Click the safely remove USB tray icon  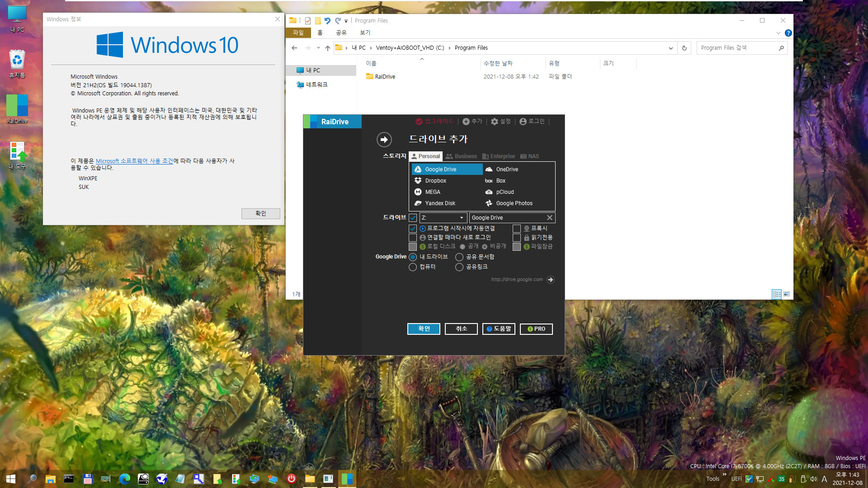click(x=803, y=479)
